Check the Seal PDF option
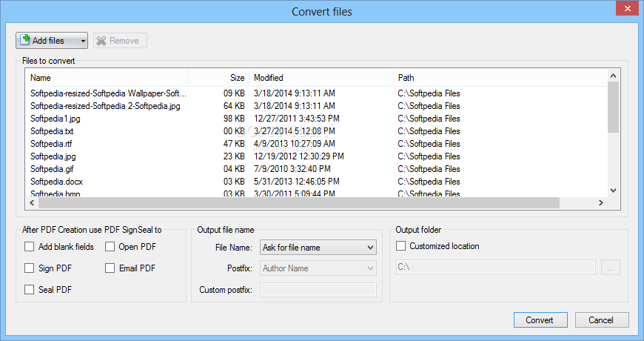644x341 pixels. click(x=30, y=290)
